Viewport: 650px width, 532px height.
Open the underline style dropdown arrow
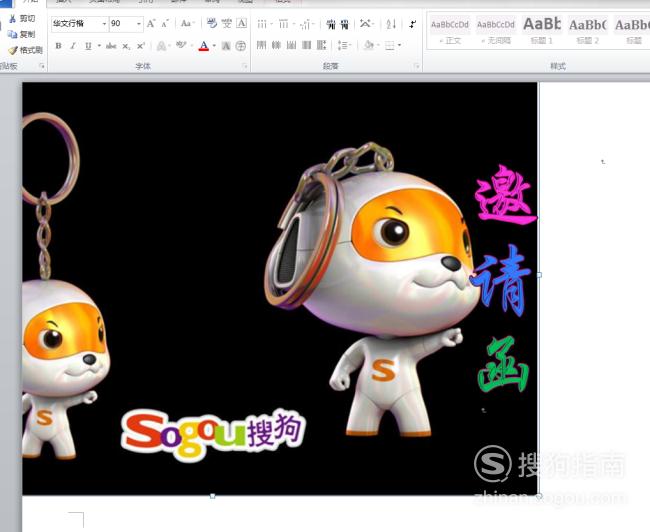[x=99, y=46]
